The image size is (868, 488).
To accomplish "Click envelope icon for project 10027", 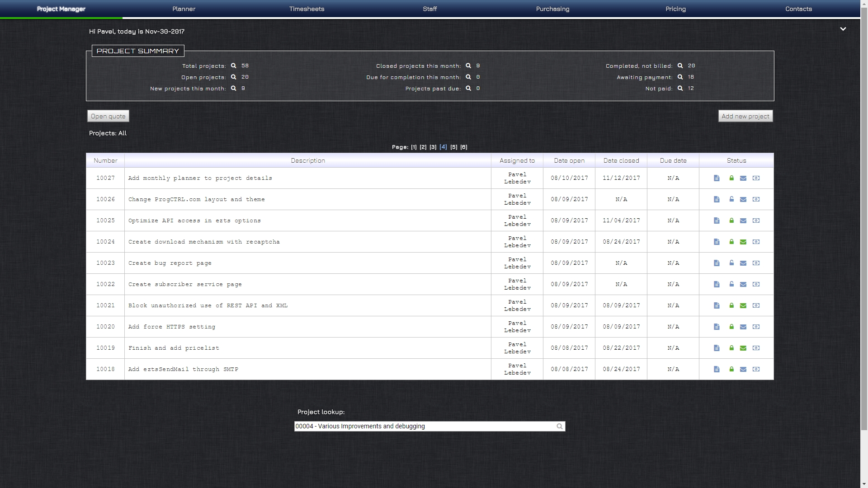I will (x=743, y=178).
